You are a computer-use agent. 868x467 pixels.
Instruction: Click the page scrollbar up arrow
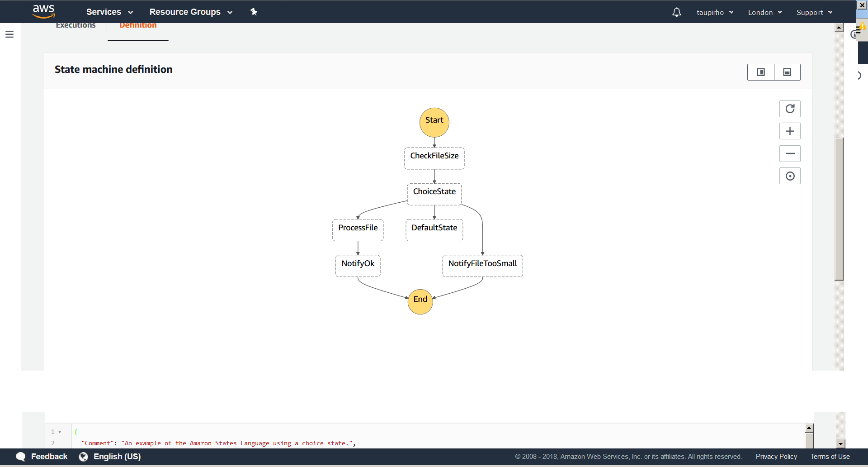point(839,28)
